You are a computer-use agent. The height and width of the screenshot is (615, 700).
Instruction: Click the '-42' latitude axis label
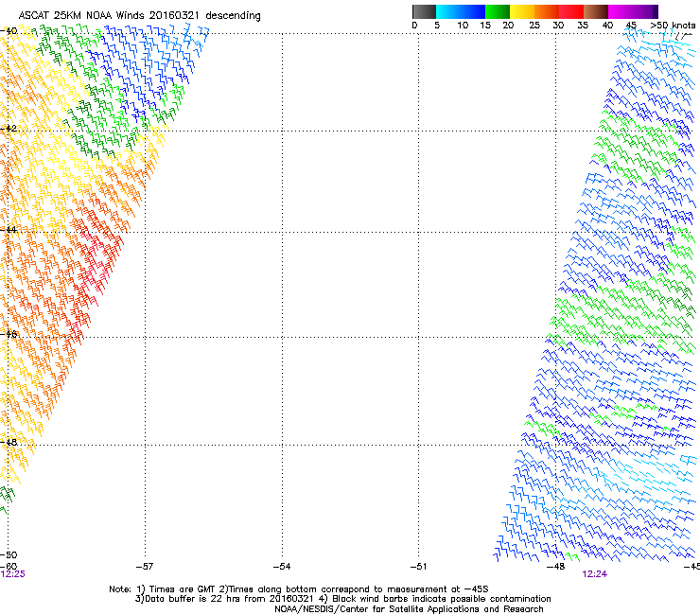point(9,129)
